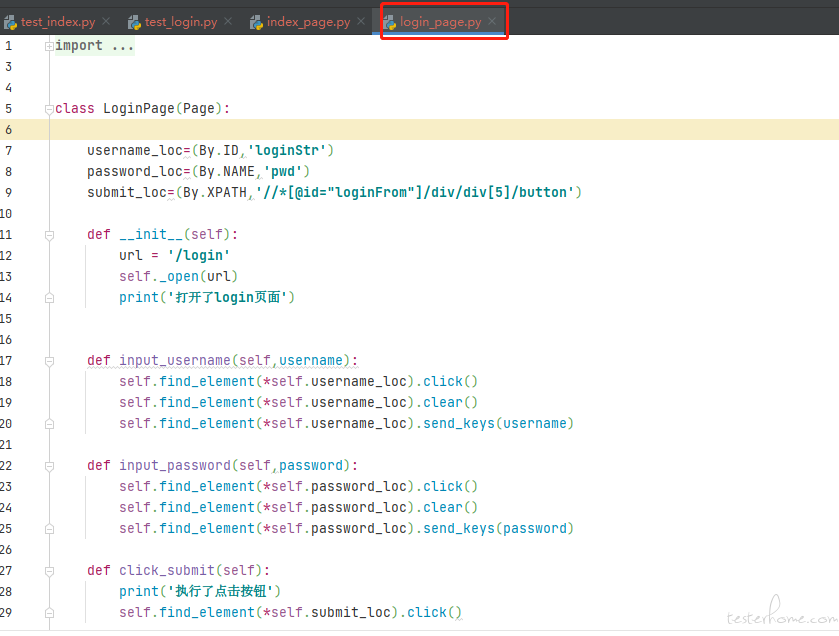Close the index_page.py tab
Image resolution: width=839 pixels, height=636 pixels.
point(361,21)
